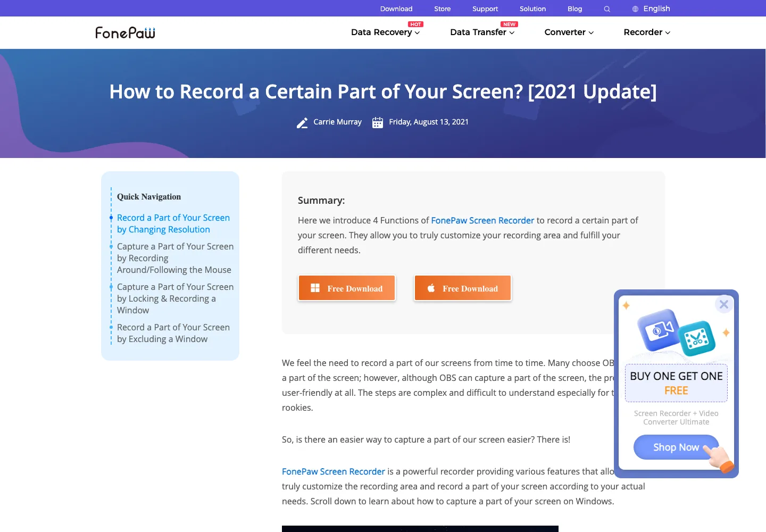The width and height of the screenshot is (766, 532).
Task: Expand the Data Recovery menu
Action: tap(385, 32)
